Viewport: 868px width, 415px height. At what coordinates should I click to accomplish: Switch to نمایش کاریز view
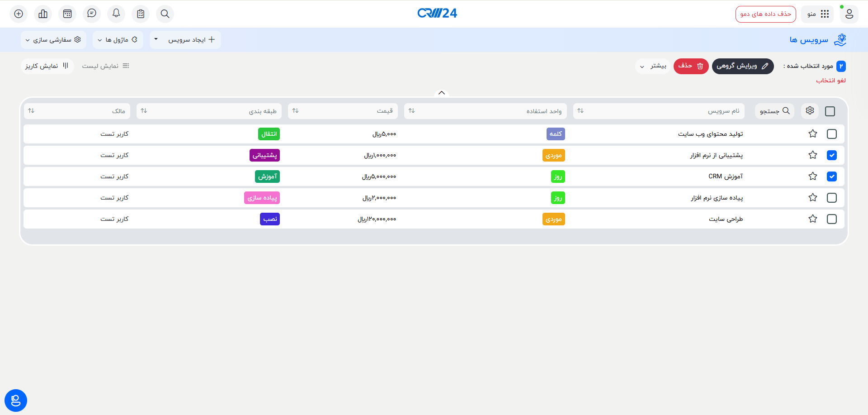point(47,66)
